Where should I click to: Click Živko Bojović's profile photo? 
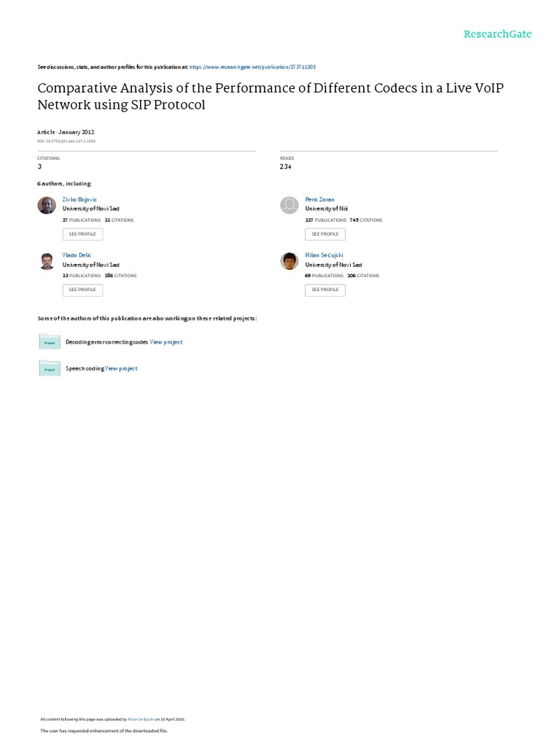[47, 205]
